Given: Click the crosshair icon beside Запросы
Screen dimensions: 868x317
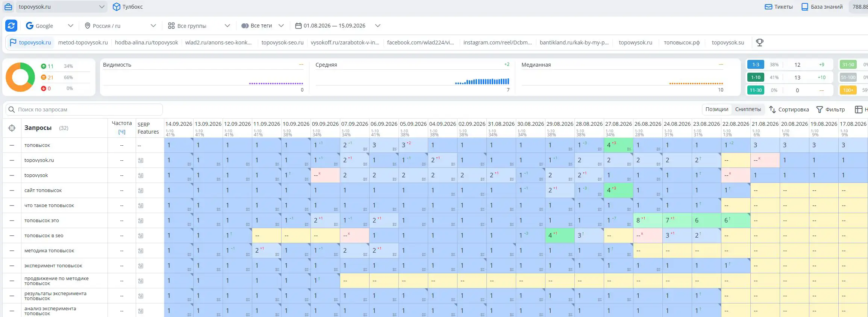Looking at the screenshot, I should point(12,128).
